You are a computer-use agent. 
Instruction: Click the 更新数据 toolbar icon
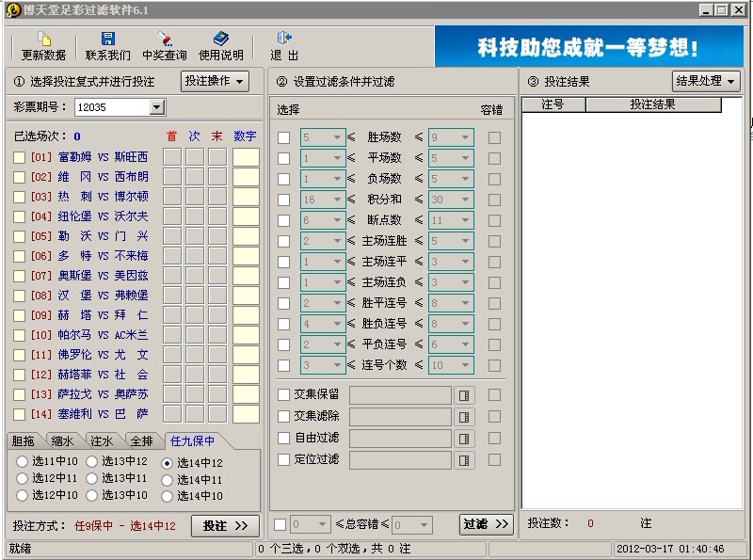pos(43,40)
